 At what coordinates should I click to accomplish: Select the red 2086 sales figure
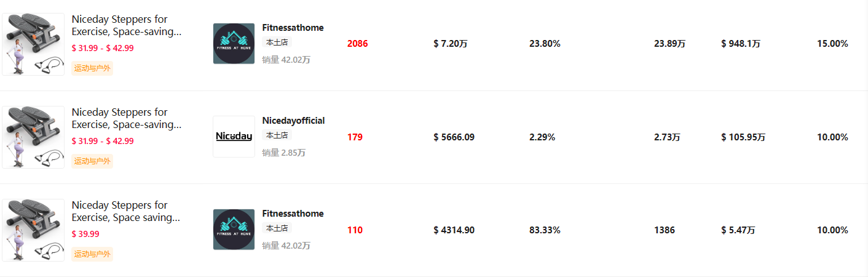pyautogui.click(x=357, y=44)
